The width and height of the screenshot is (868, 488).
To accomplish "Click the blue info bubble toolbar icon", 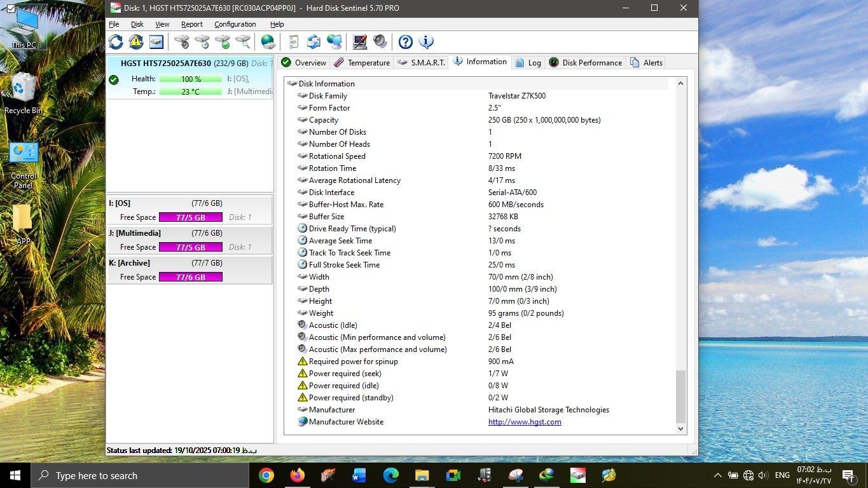I will coord(426,42).
